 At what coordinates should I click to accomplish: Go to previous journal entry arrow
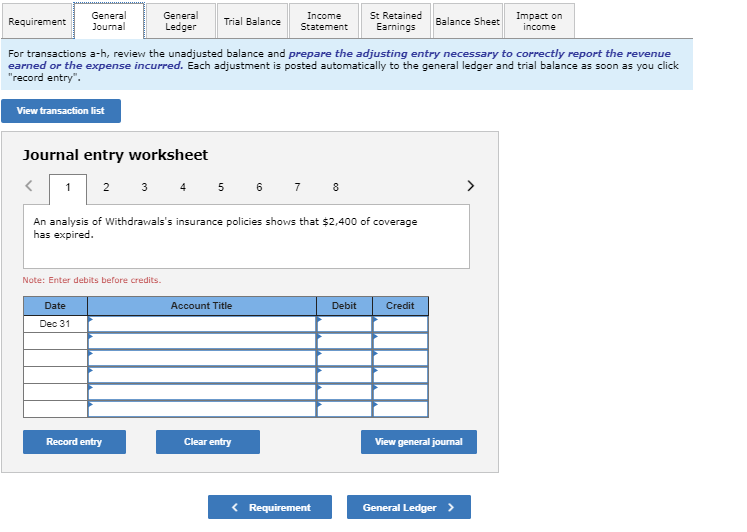29,186
